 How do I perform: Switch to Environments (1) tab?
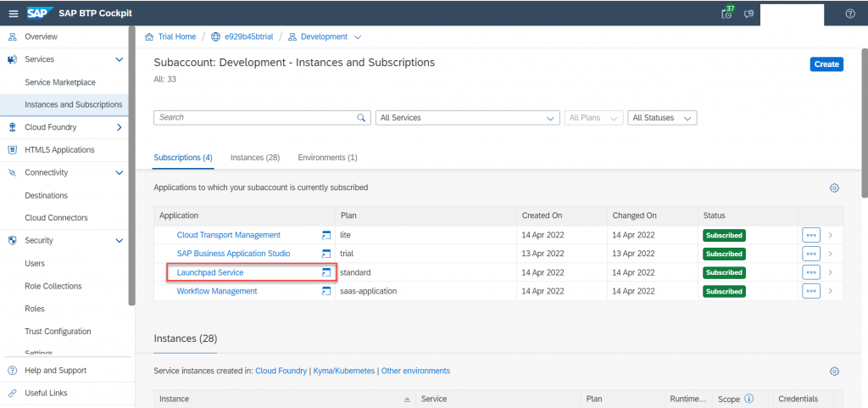[x=328, y=158]
